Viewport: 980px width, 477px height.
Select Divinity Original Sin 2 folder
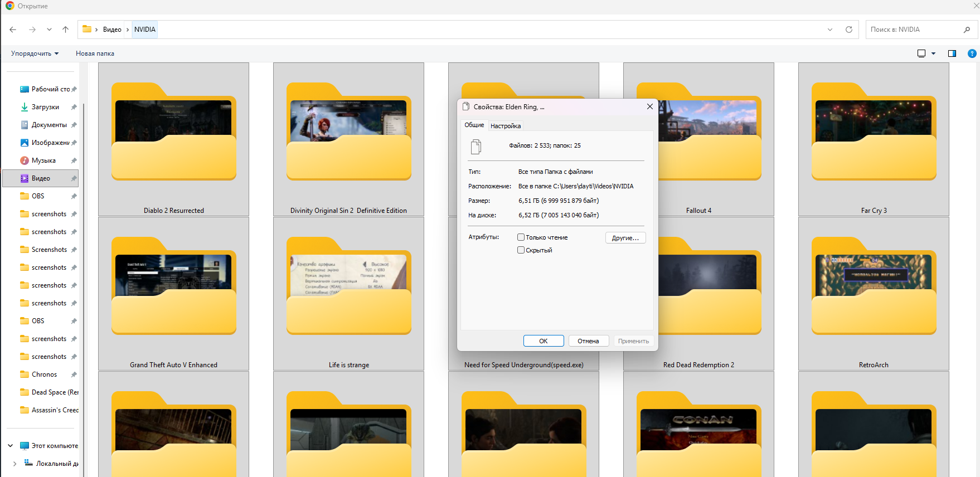[x=348, y=139]
